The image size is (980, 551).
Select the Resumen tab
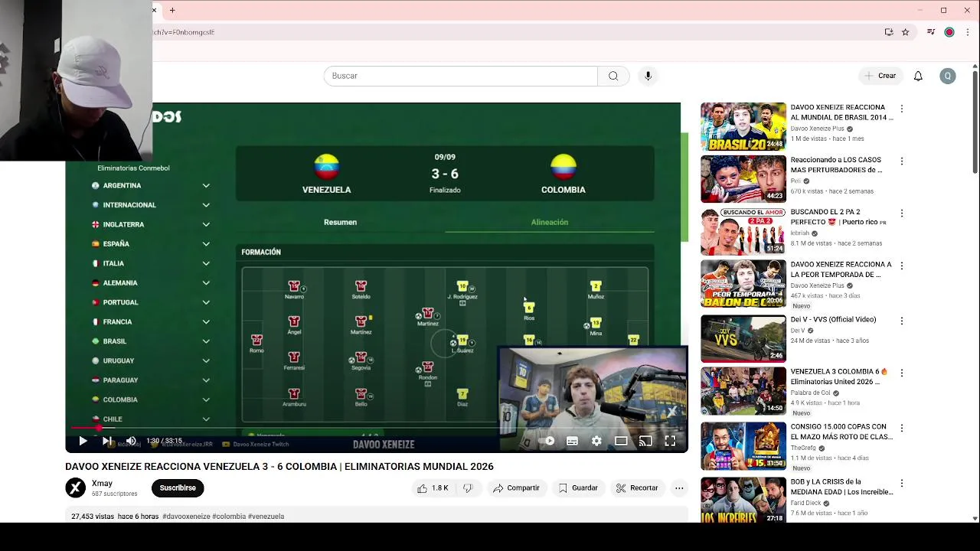click(340, 222)
